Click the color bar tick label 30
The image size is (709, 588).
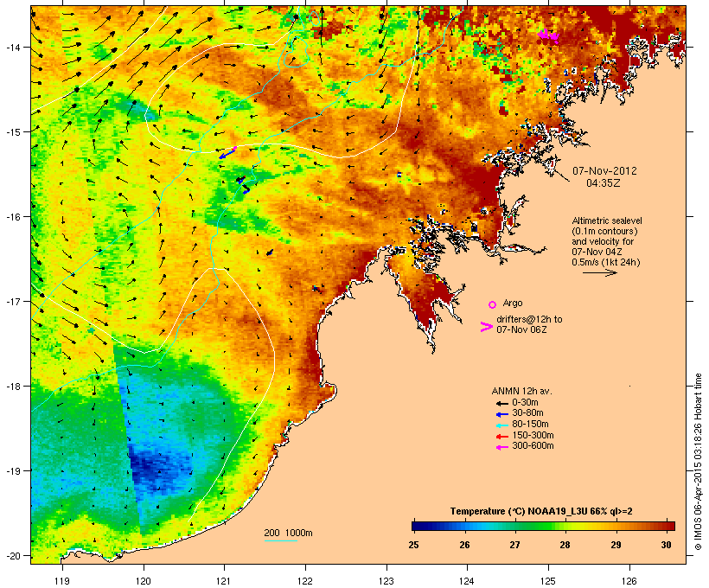667,545
